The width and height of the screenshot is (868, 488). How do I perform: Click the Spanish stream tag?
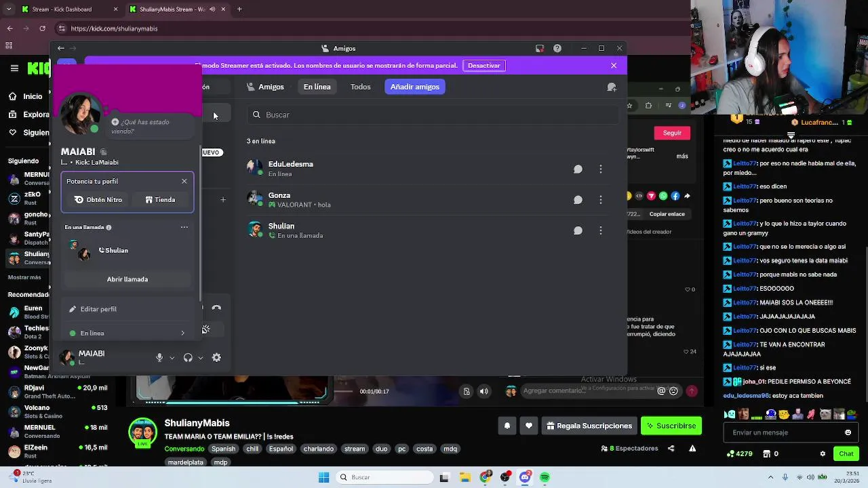coord(223,449)
